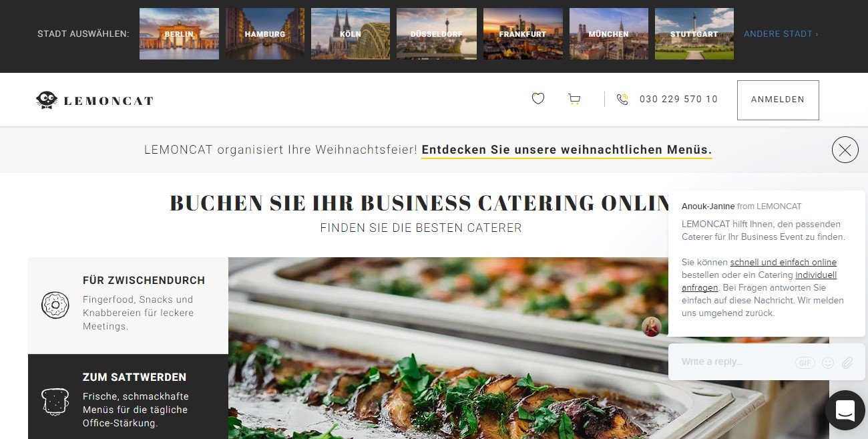Click the phone icon in header

pos(622,100)
